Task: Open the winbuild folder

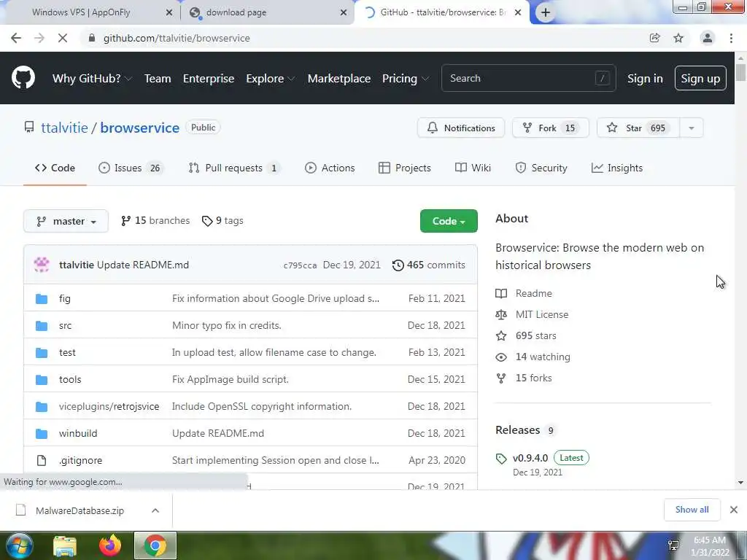Action: click(x=78, y=434)
